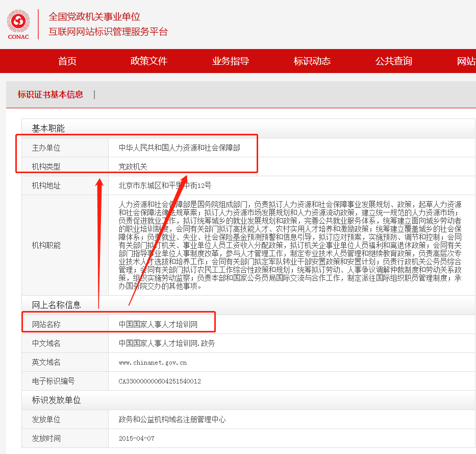Click the CONAC logo icon

(x=18, y=25)
